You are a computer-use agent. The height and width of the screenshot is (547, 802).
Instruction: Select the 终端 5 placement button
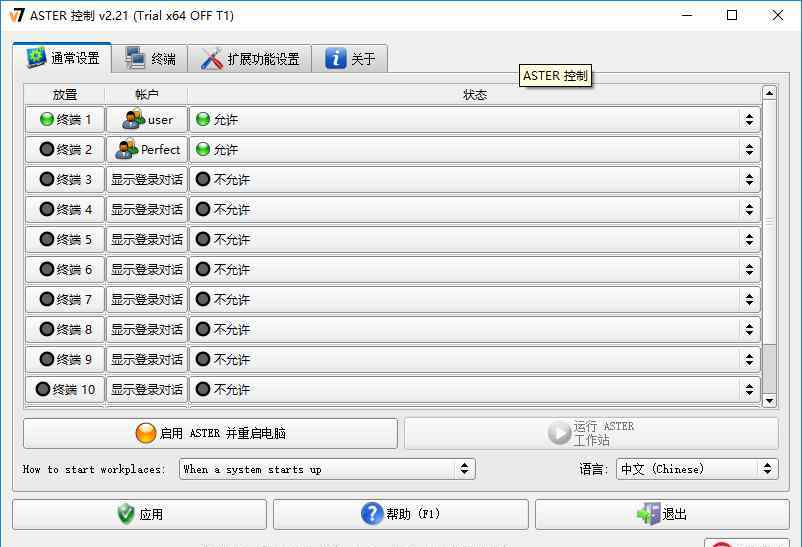(x=65, y=239)
